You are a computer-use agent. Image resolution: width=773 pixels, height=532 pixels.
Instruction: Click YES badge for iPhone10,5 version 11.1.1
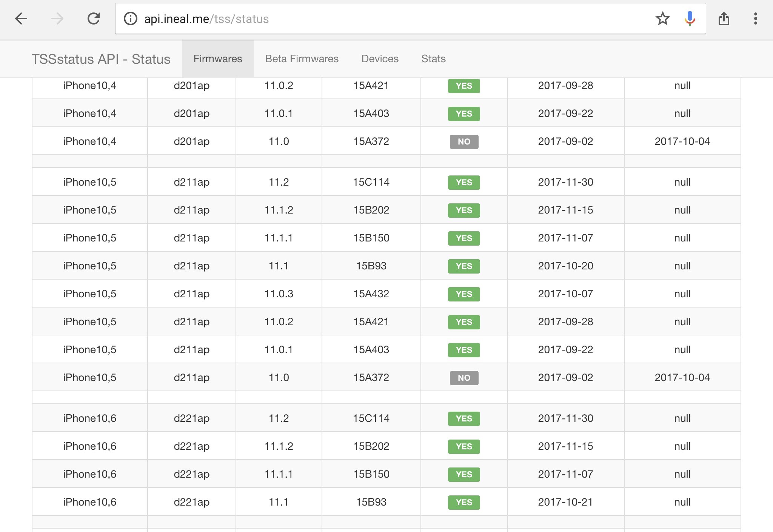464,238
